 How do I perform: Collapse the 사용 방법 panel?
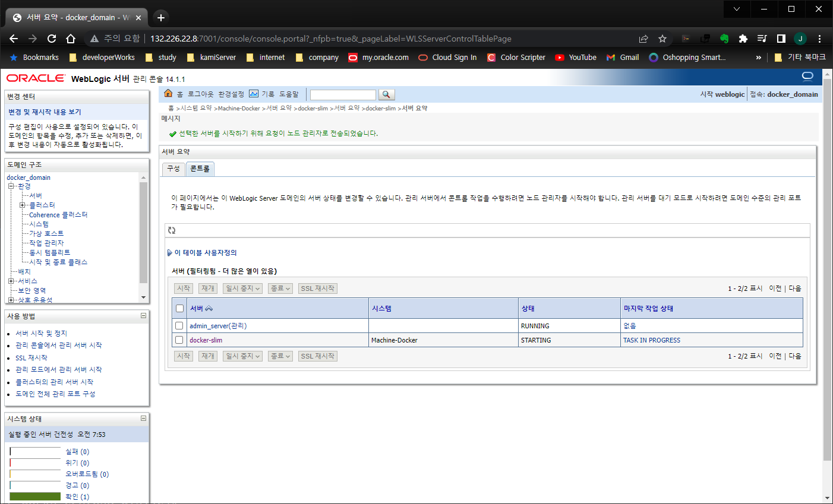[x=143, y=316]
